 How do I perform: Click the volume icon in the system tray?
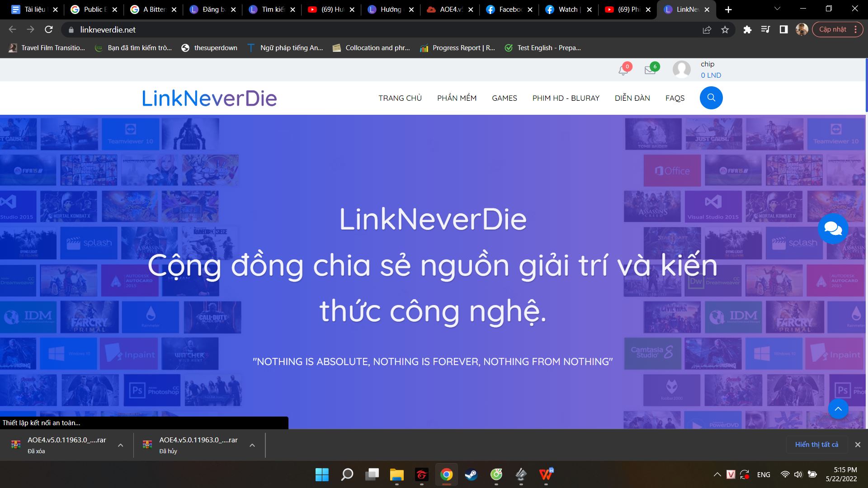[x=797, y=474]
